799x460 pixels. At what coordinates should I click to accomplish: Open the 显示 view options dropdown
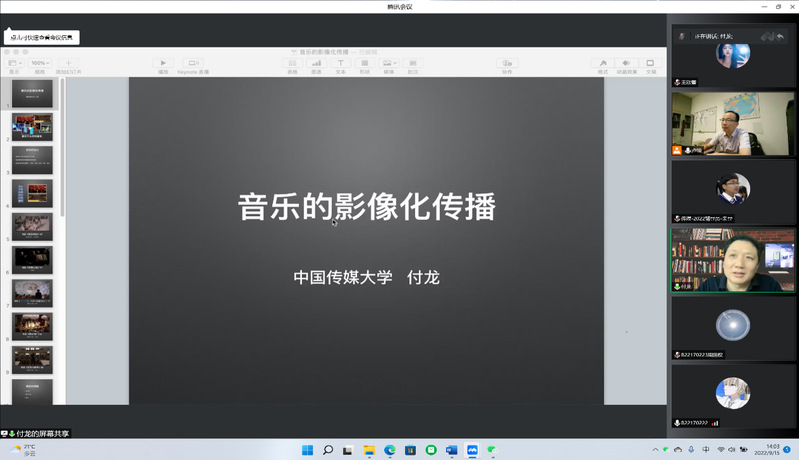(14, 63)
